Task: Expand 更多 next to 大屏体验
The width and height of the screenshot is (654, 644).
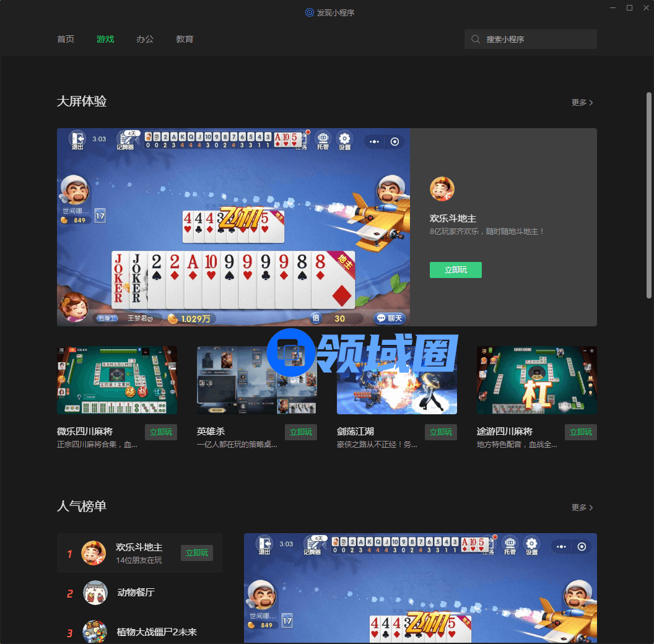Action: pos(582,103)
